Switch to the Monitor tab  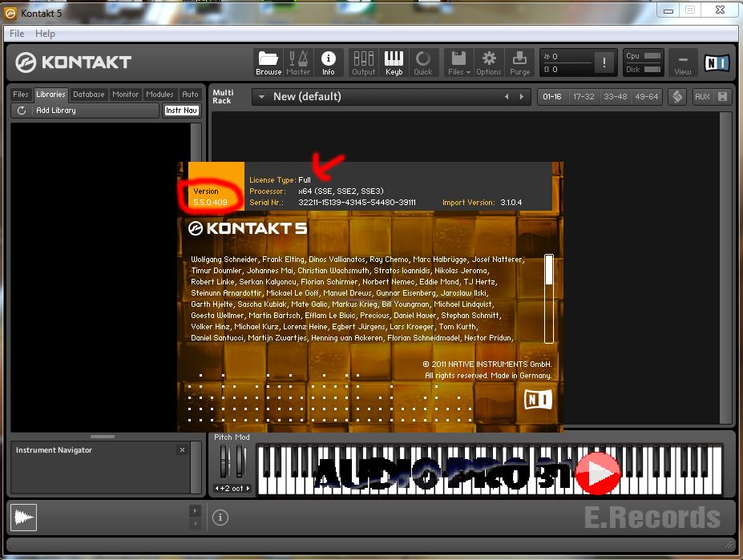(x=126, y=95)
